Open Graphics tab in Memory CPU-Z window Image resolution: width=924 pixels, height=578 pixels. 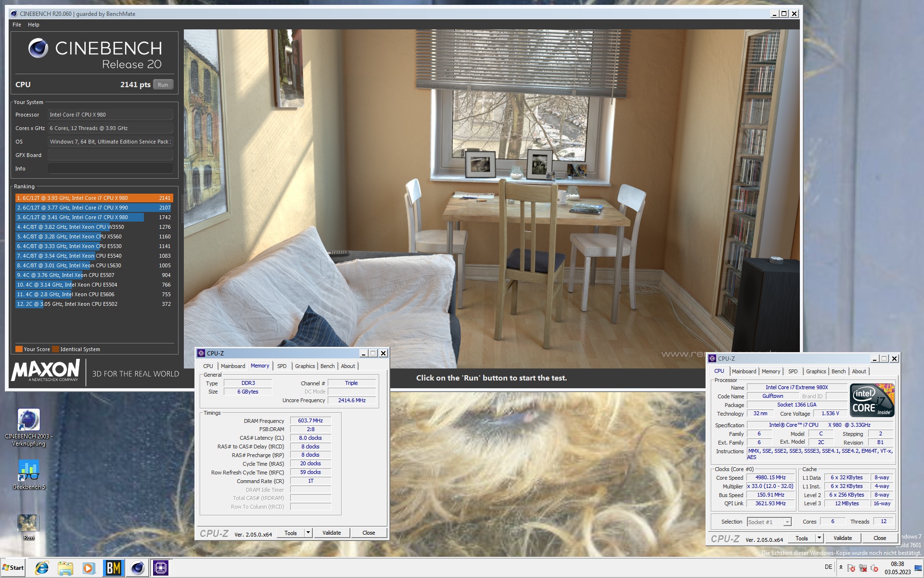tap(305, 366)
